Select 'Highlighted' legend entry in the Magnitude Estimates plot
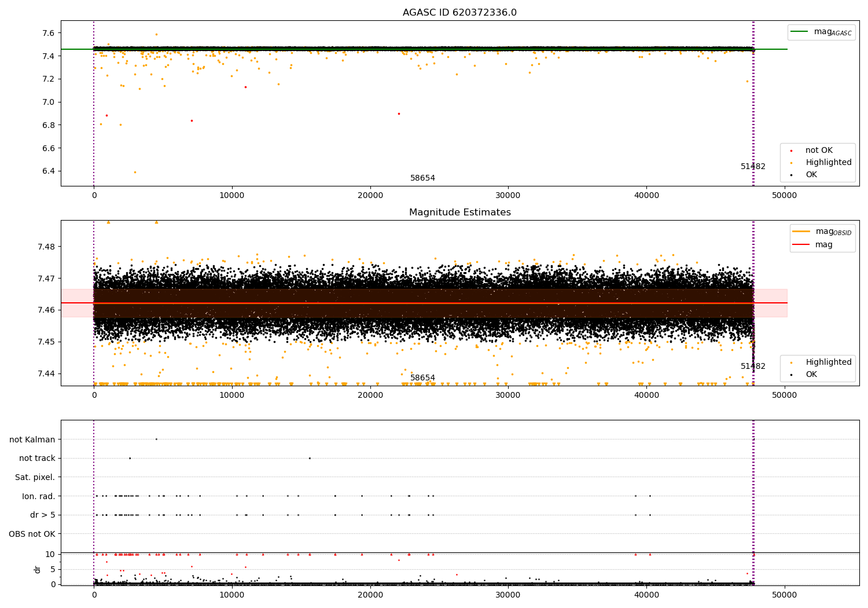The width and height of the screenshot is (868, 608). 829,362
